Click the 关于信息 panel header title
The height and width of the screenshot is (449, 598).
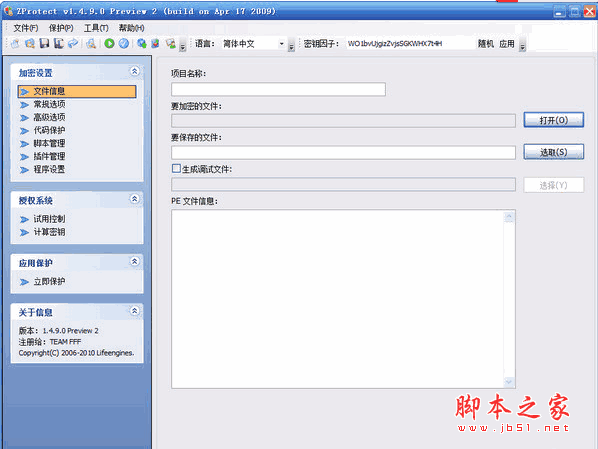tap(35, 312)
